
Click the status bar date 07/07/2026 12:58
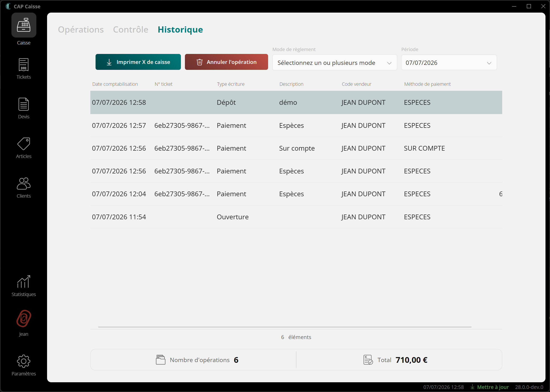443,387
